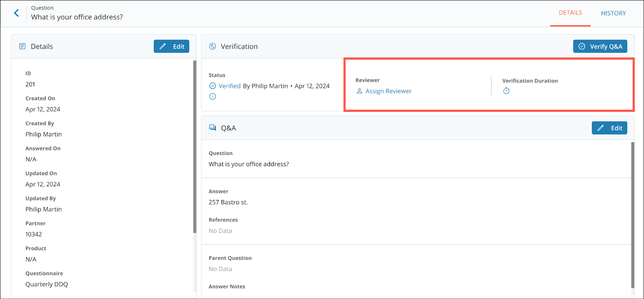The height and width of the screenshot is (299, 644).
Task: Click the Updated On date Apr 12, 2024
Action: pos(43,184)
